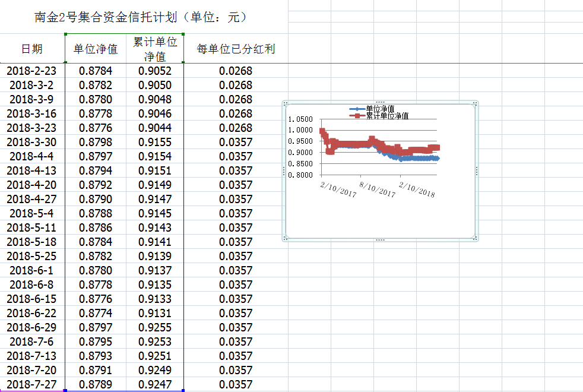Screen dimensions: 583x392
Task: Select the 日期 column header cell
Action: 31,49
